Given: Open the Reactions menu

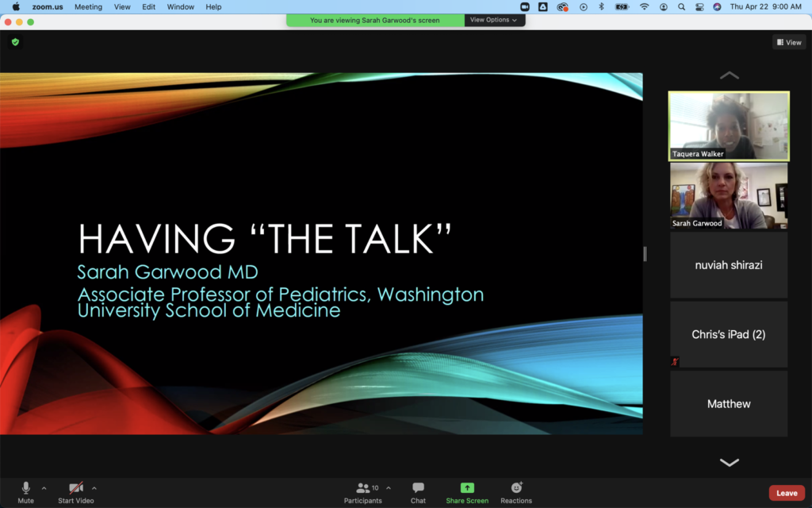Looking at the screenshot, I should 516,491.
